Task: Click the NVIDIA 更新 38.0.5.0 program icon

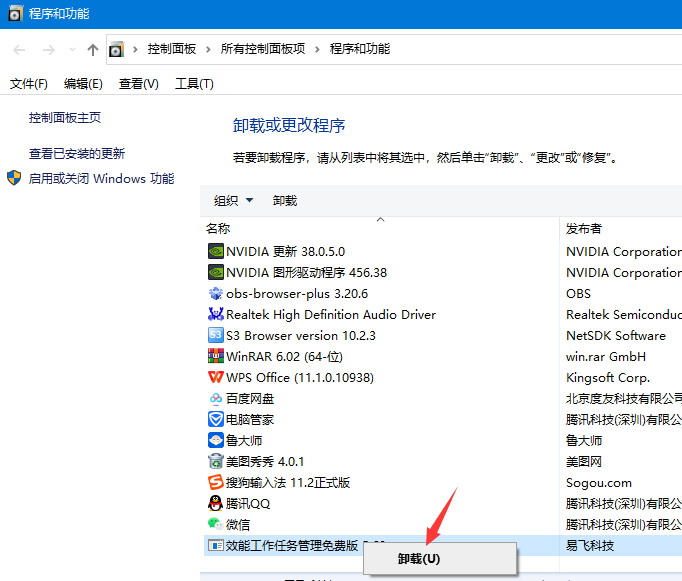Action: click(x=216, y=251)
